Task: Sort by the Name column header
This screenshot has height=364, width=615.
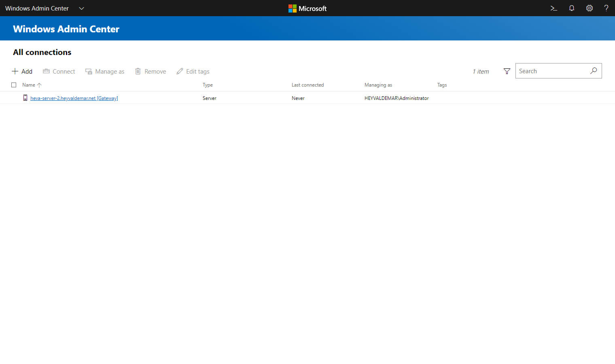Action: 32,85
